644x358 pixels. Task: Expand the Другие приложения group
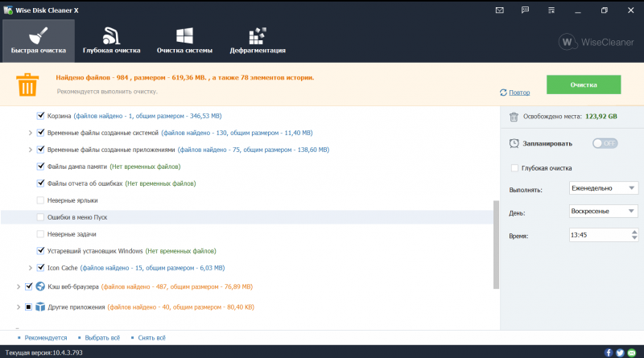(x=18, y=307)
